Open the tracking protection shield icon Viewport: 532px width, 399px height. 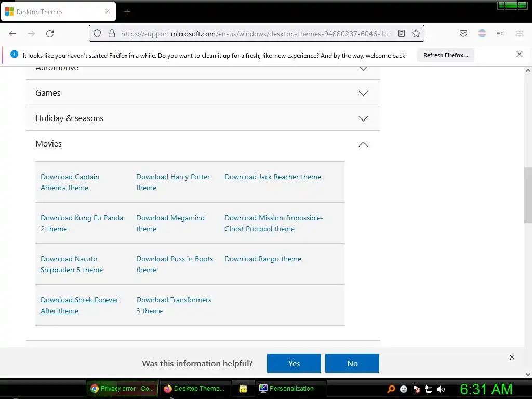(x=97, y=34)
